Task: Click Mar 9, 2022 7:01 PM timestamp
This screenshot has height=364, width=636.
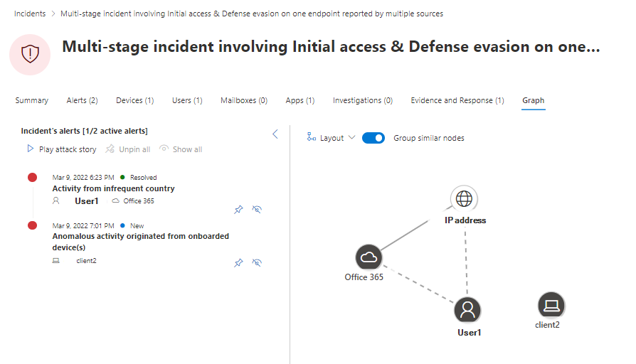Action: pos(83,226)
